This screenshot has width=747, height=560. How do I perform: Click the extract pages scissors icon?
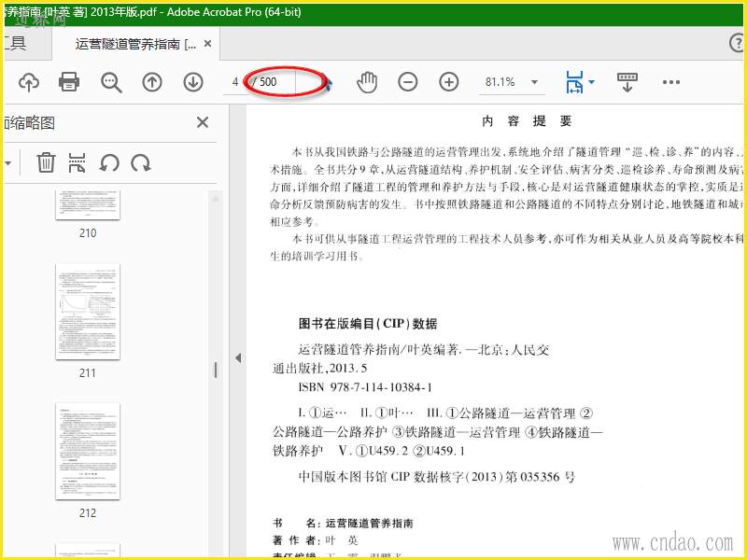78,162
